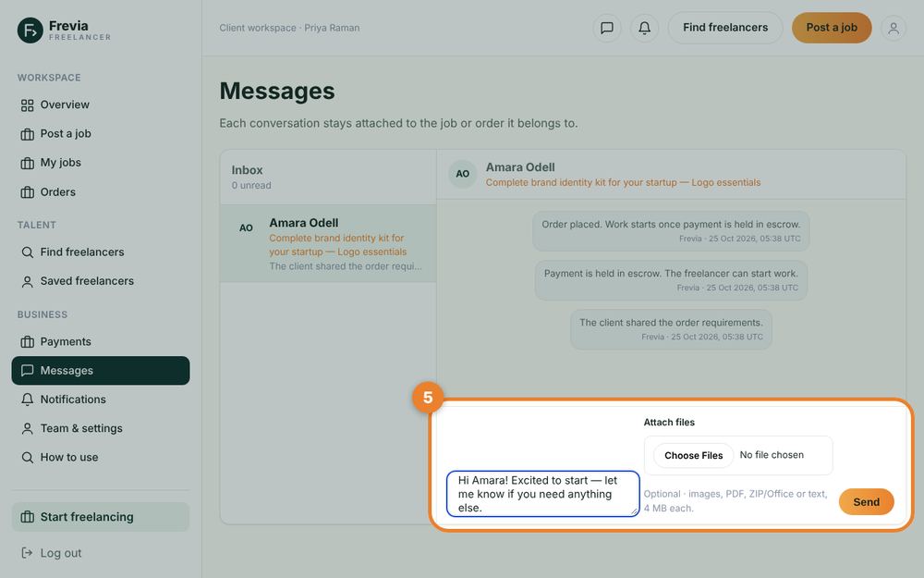Click bell icon beside Notifications in sidebar
Viewport: 924px width, 578px height.
[x=27, y=400]
